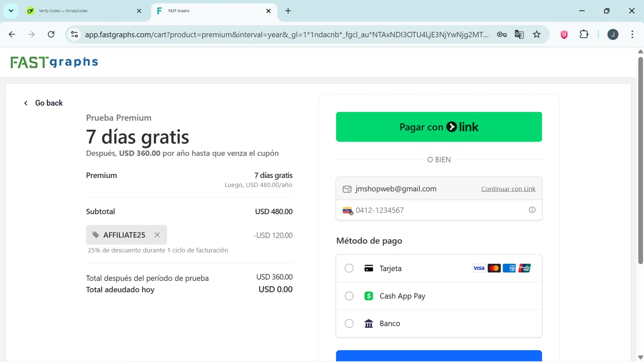644x362 pixels.
Task: Click the Visa card logo
Action: (x=479, y=268)
